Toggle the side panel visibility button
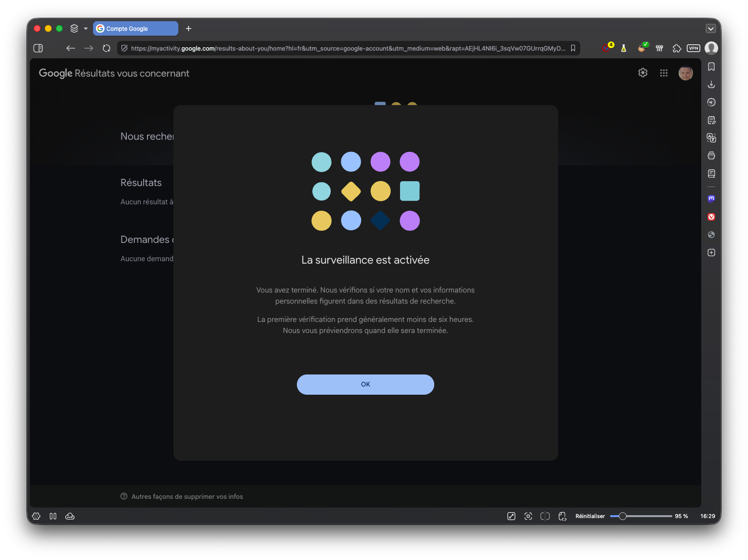This screenshot has width=748, height=560. (x=38, y=48)
